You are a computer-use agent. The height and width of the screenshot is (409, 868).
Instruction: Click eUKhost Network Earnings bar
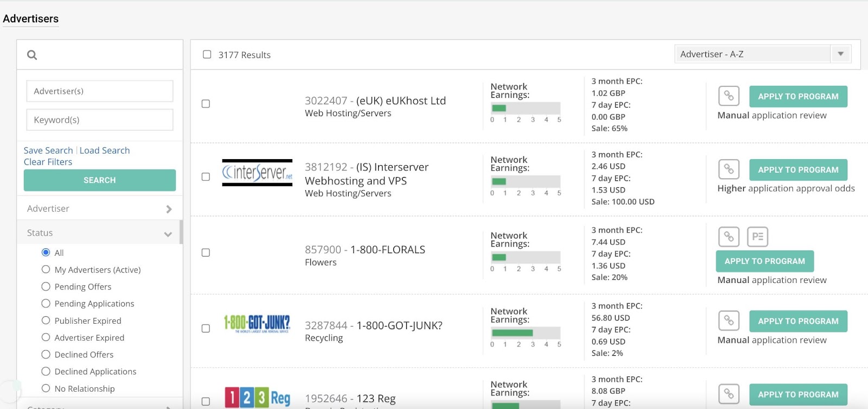(x=525, y=108)
